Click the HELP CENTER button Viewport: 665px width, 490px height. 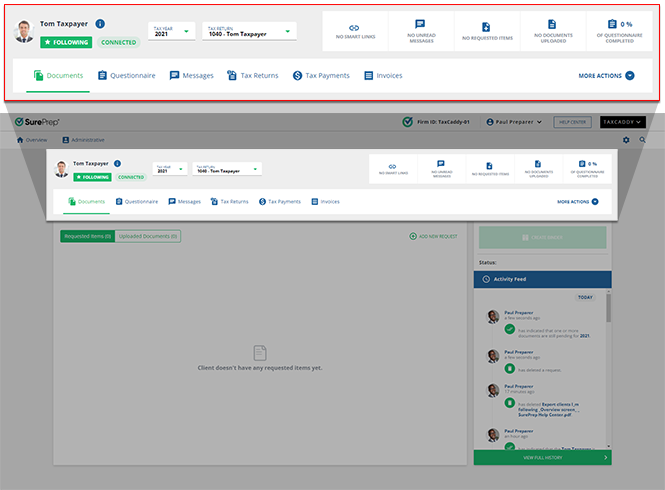tap(572, 122)
